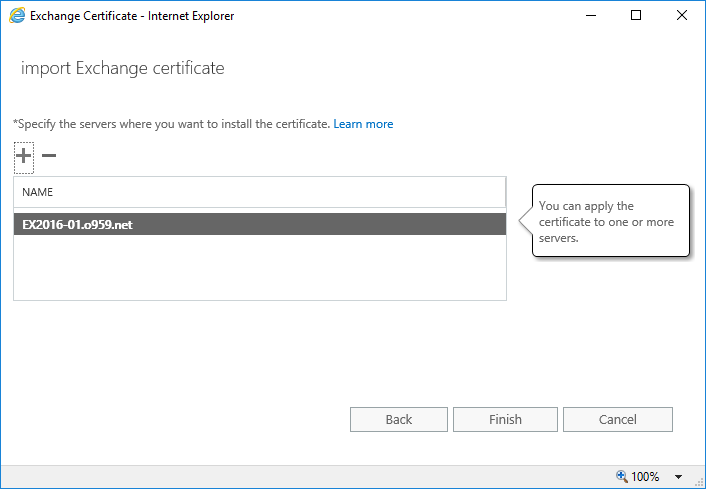The image size is (706, 489).
Task: Add a server with the plus icon
Action: 24,156
